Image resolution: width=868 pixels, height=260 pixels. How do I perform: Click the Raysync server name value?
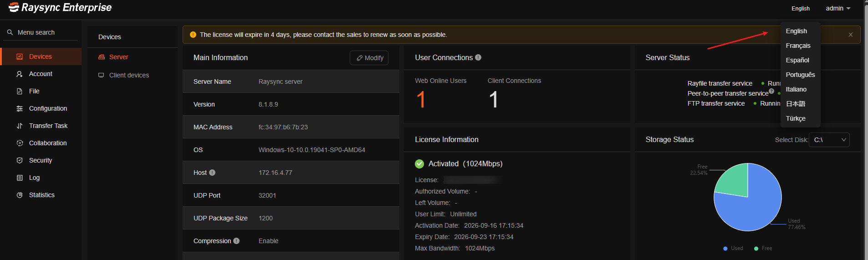pyautogui.click(x=281, y=82)
